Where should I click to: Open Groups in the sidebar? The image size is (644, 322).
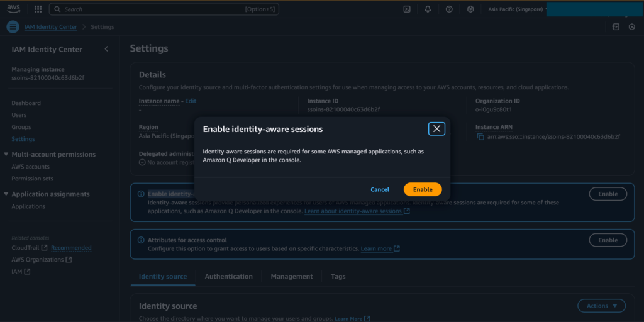[x=21, y=127]
